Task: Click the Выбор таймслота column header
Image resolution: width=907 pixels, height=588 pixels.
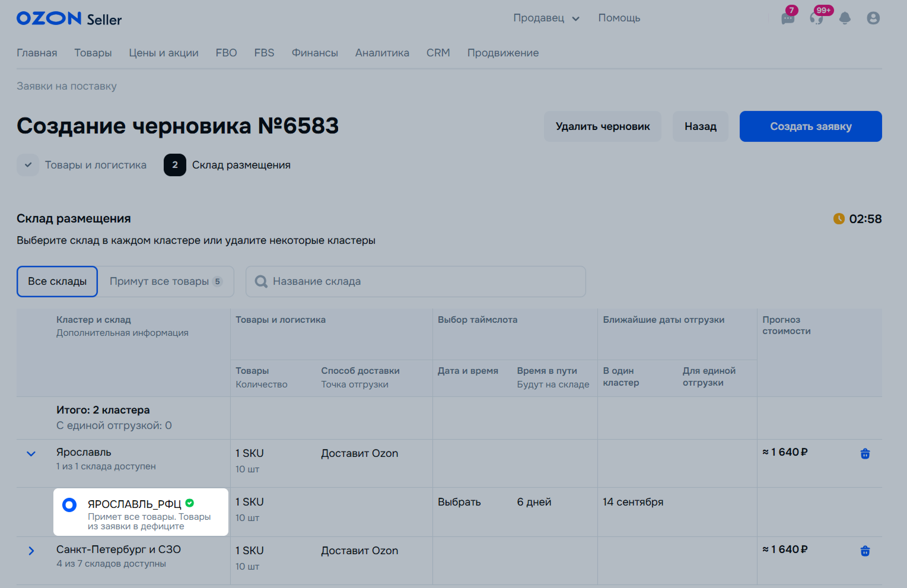Action: 478,320
